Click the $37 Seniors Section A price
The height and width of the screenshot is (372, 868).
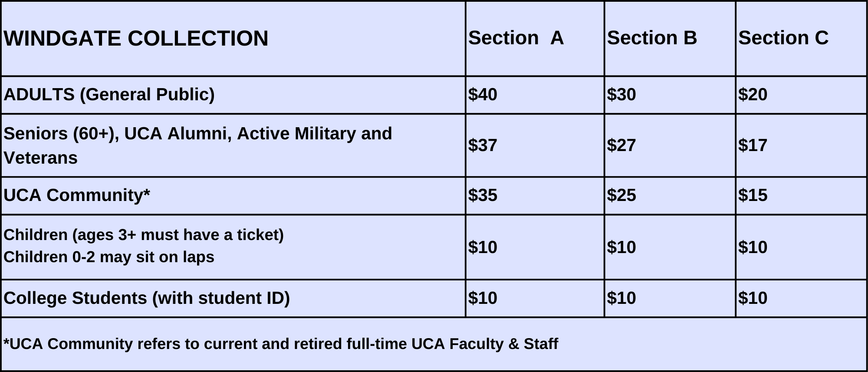(483, 145)
